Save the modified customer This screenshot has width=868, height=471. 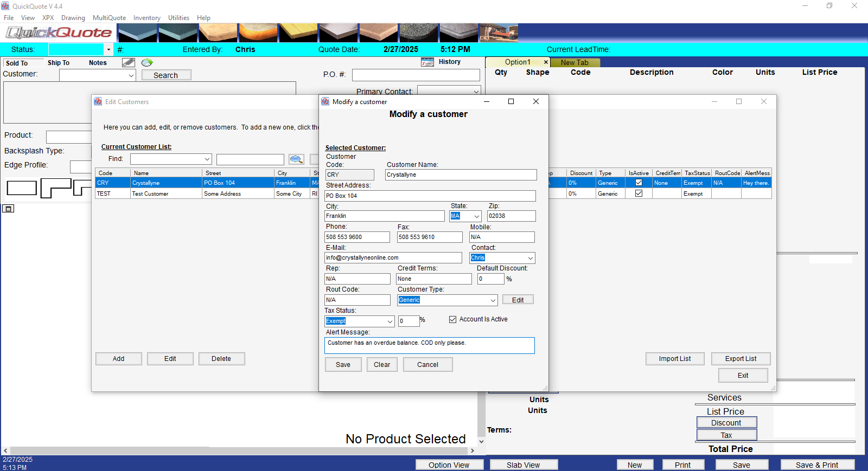click(343, 365)
